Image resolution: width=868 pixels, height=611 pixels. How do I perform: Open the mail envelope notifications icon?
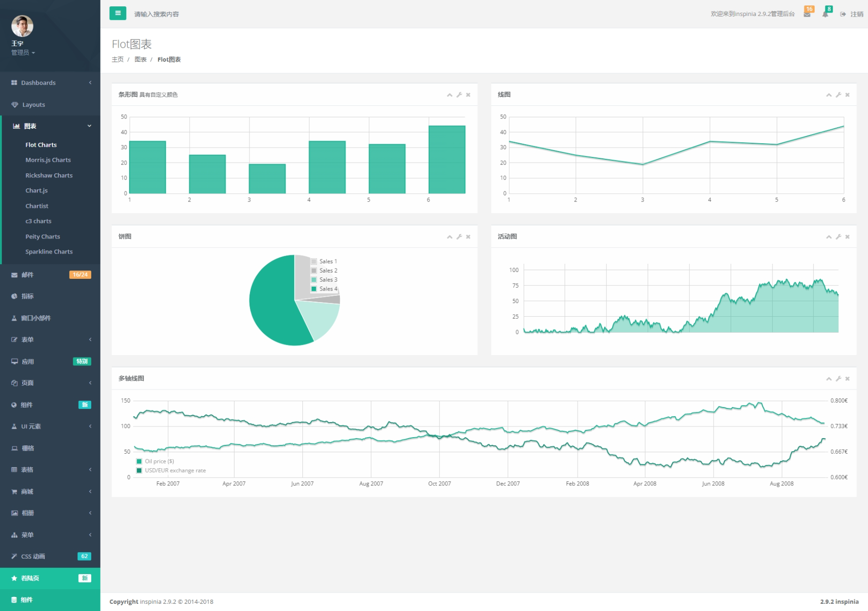point(807,14)
